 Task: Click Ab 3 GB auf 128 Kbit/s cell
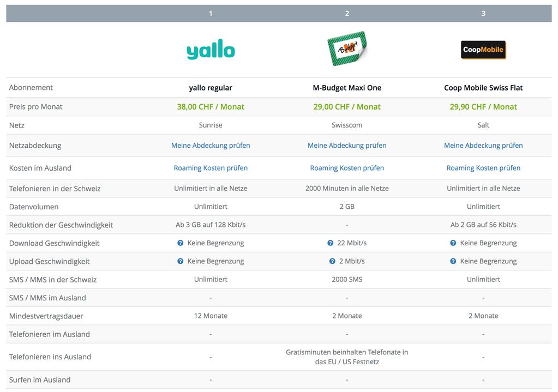[x=211, y=225]
